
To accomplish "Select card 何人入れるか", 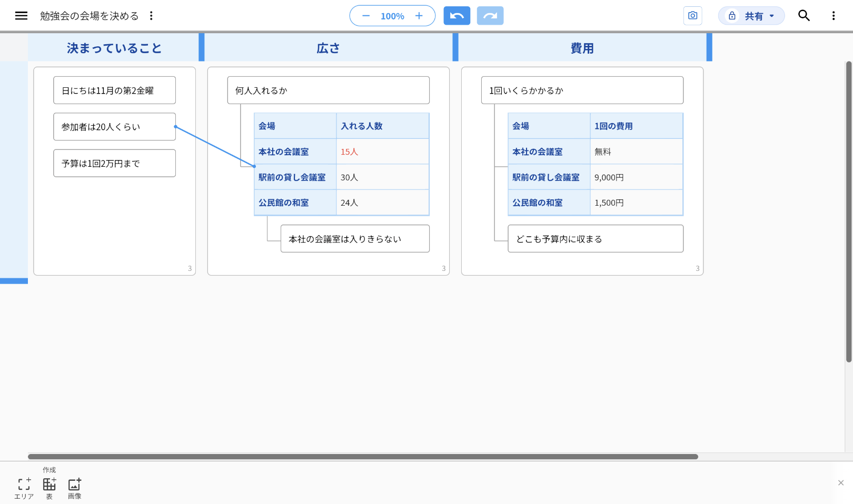I will (x=329, y=90).
